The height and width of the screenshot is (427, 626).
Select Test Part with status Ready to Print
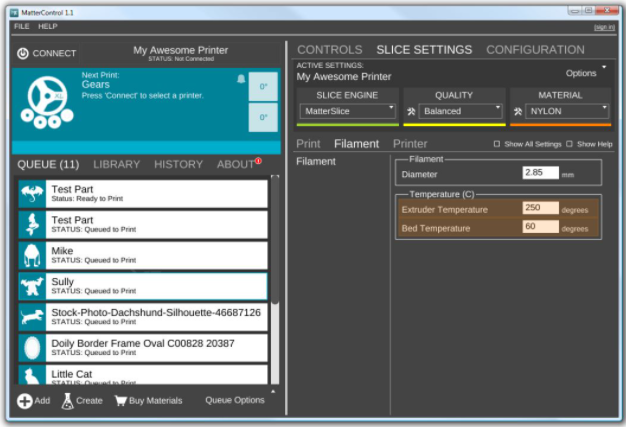tap(143, 194)
